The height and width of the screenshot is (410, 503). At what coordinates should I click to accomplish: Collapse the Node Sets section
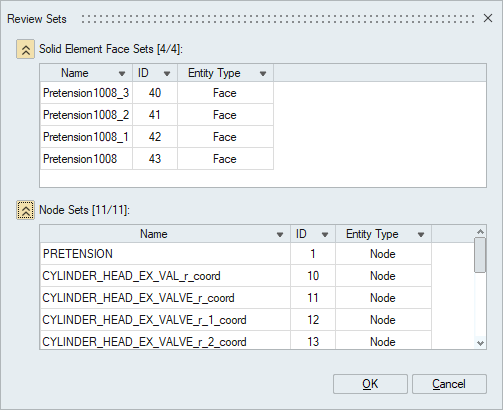(x=25, y=210)
